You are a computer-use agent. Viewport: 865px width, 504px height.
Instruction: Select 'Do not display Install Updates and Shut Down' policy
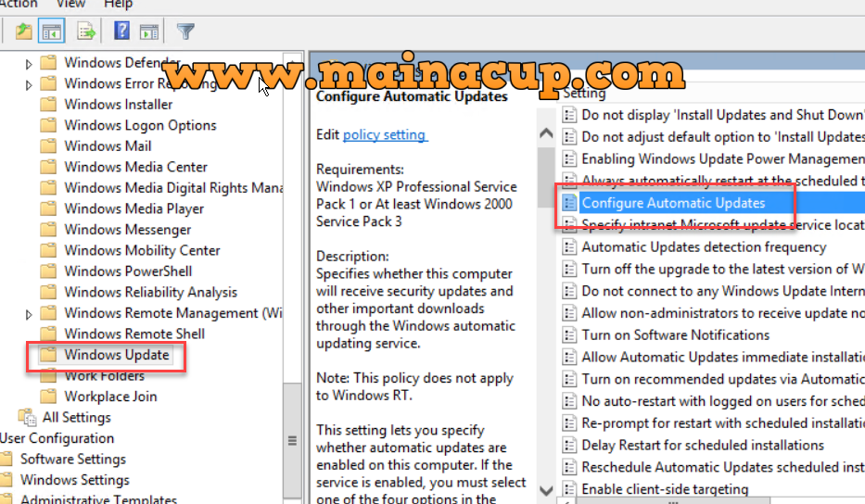point(722,115)
